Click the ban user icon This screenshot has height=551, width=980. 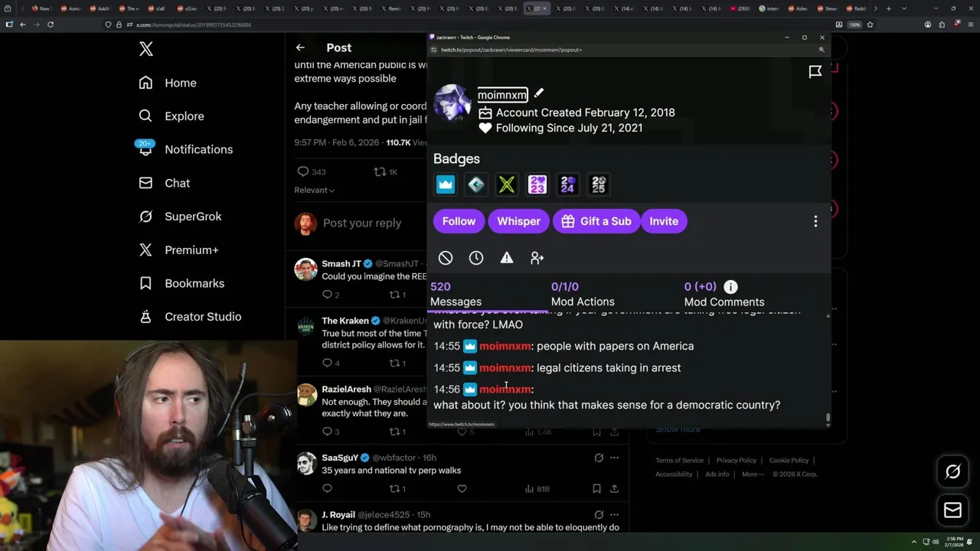point(446,258)
